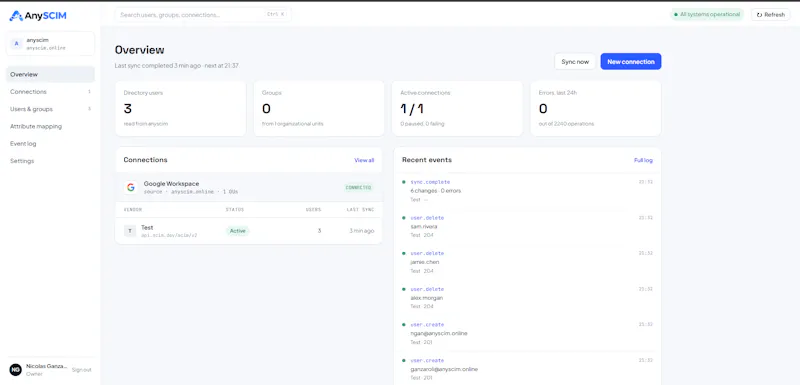This screenshot has height=385, width=800.
Task: Focus the search users, groups, connections field
Action: (203, 15)
